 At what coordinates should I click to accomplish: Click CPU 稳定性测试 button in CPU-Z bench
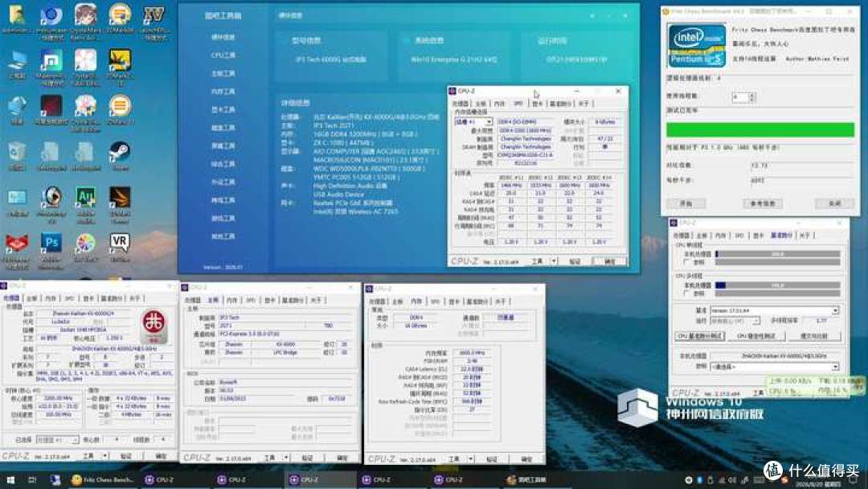(755, 336)
